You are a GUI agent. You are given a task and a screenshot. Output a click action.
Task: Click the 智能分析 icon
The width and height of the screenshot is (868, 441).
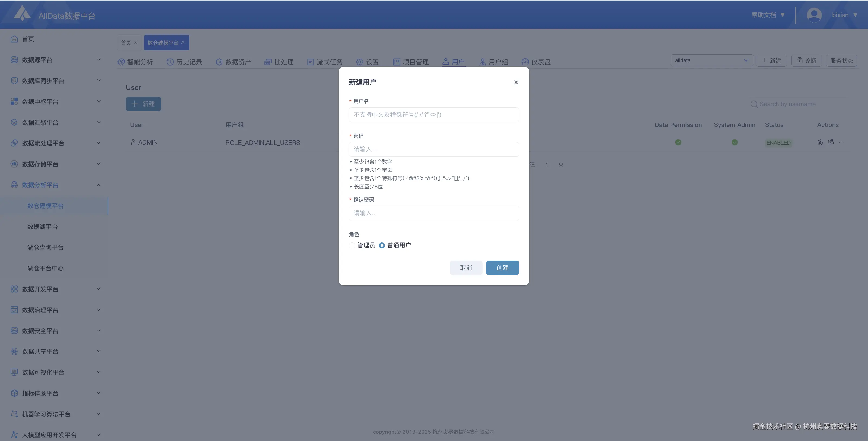coord(121,62)
